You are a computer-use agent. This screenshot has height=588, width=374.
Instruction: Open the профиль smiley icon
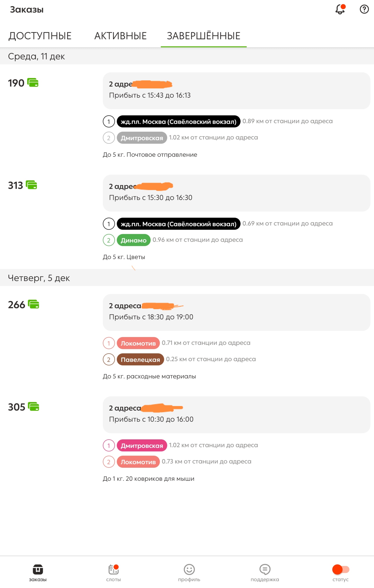[x=189, y=570]
